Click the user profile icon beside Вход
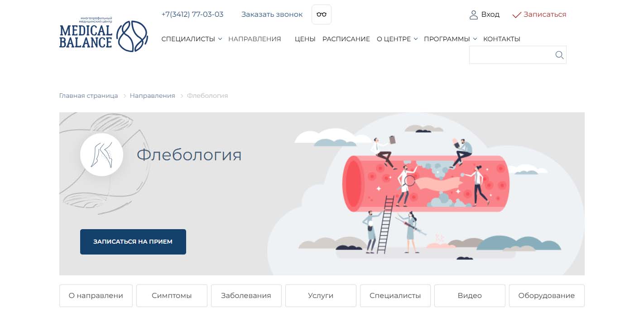Image resolution: width=644 pixels, height=322 pixels. pos(474,15)
